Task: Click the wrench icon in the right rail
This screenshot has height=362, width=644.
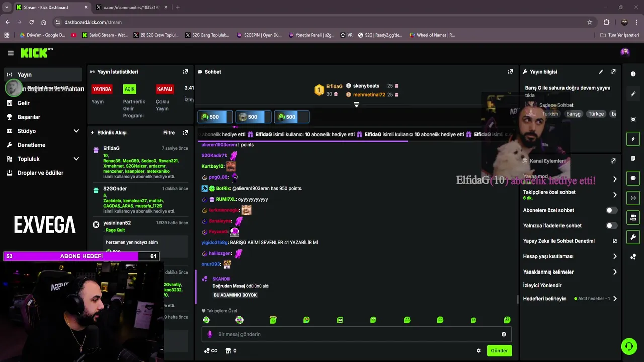Action: click(x=633, y=237)
